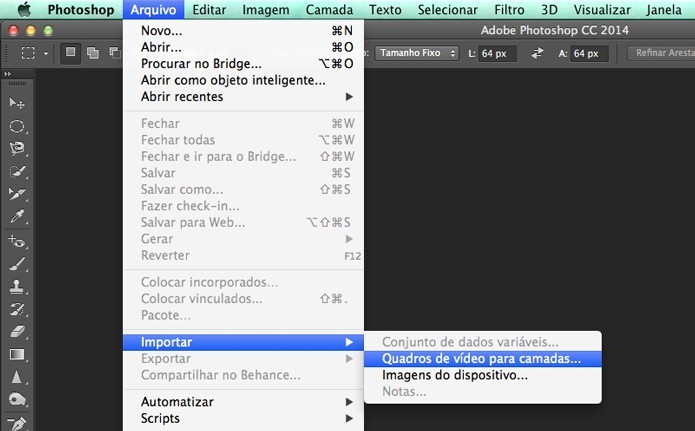Select the Sponge tool
Image resolution: width=695 pixels, height=431 pixels.
pos(17,400)
